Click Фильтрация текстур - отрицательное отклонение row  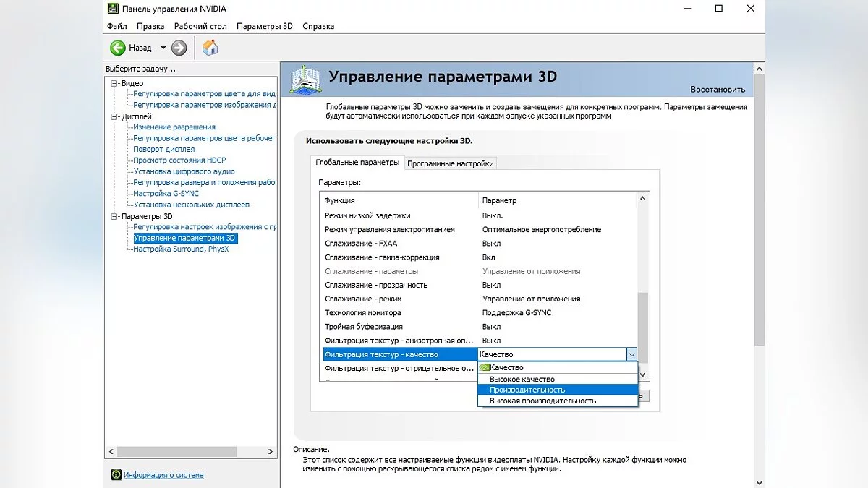pos(399,368)
